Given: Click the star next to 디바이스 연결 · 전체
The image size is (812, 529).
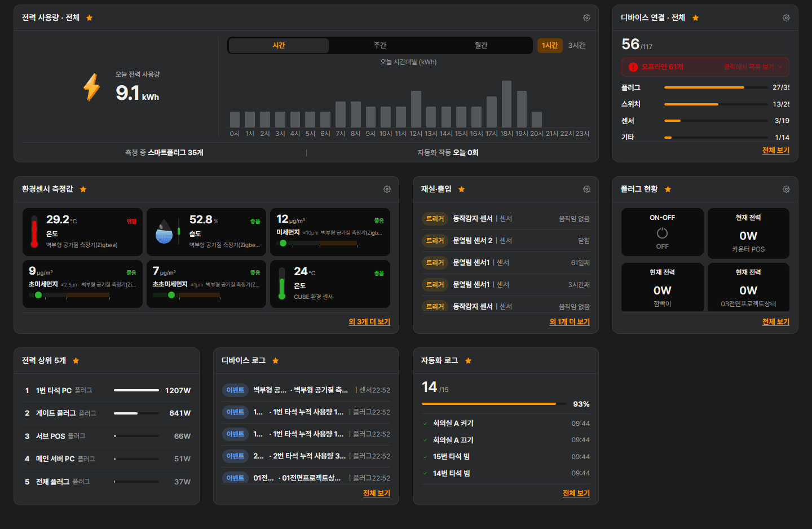Looking at the screenshot, I should click(x=695, y=18).
